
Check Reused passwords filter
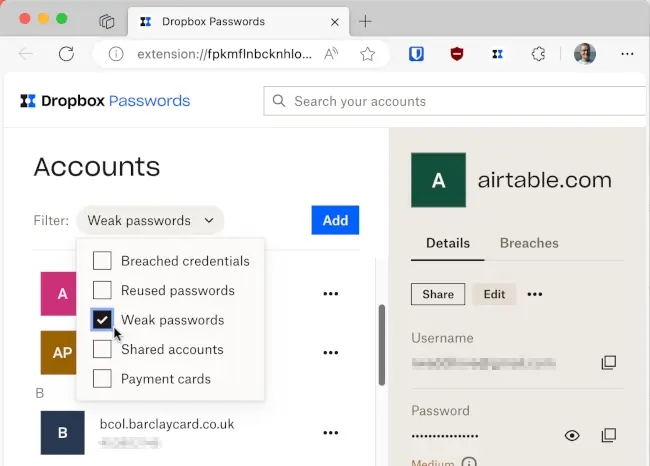click(x=102, y=290)
